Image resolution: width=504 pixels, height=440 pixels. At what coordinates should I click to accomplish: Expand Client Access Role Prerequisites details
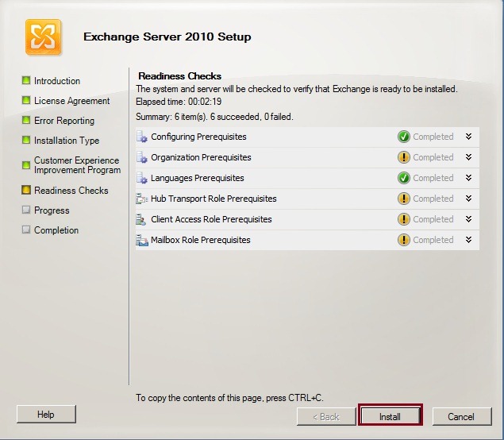468,219
